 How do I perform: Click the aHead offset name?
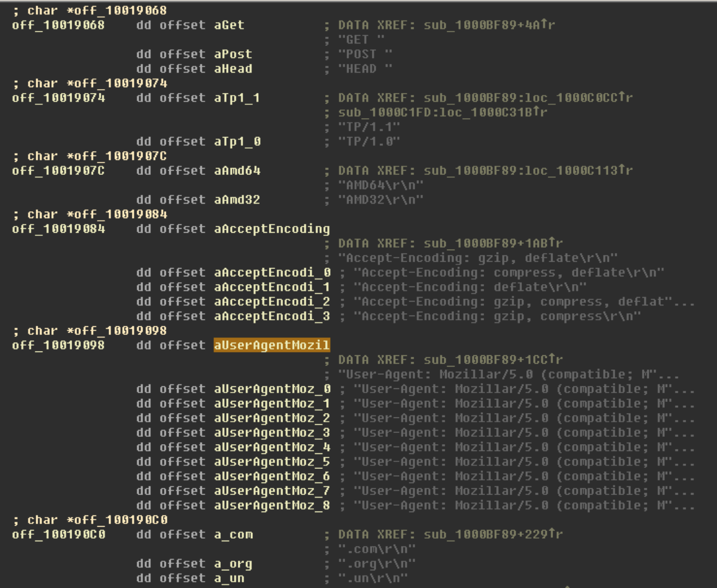[x=233, y=69]
